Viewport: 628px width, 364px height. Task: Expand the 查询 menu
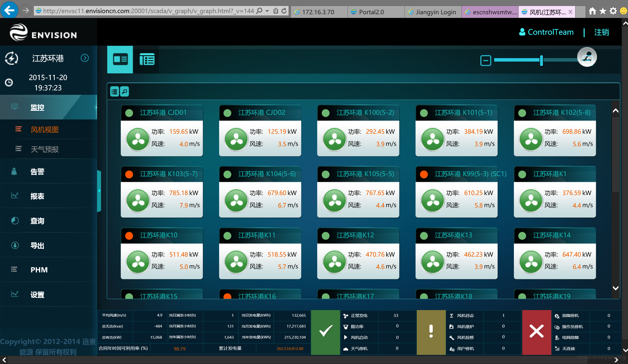(x=49, y=221)
